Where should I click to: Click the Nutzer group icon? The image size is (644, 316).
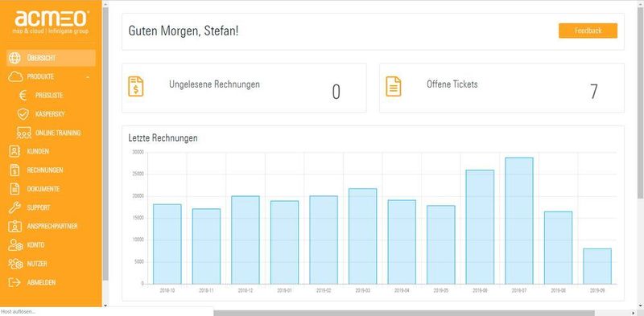tap(15, 264)
